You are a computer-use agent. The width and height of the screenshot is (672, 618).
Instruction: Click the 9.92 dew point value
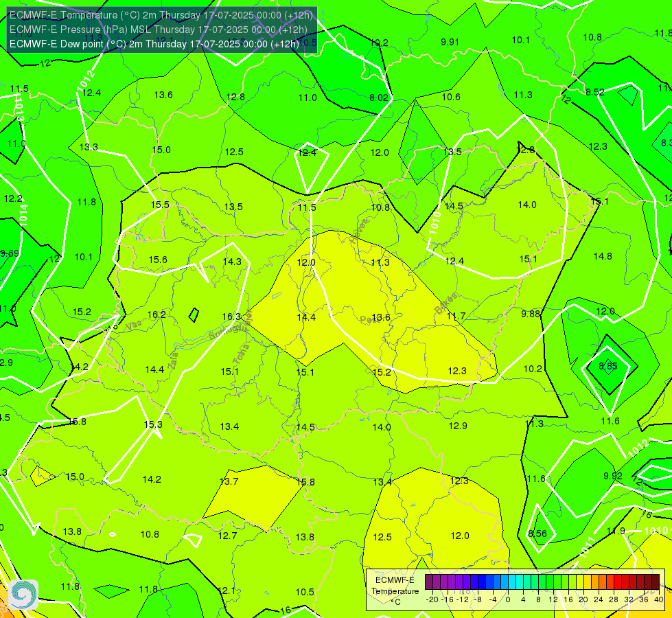pos(613,476)
